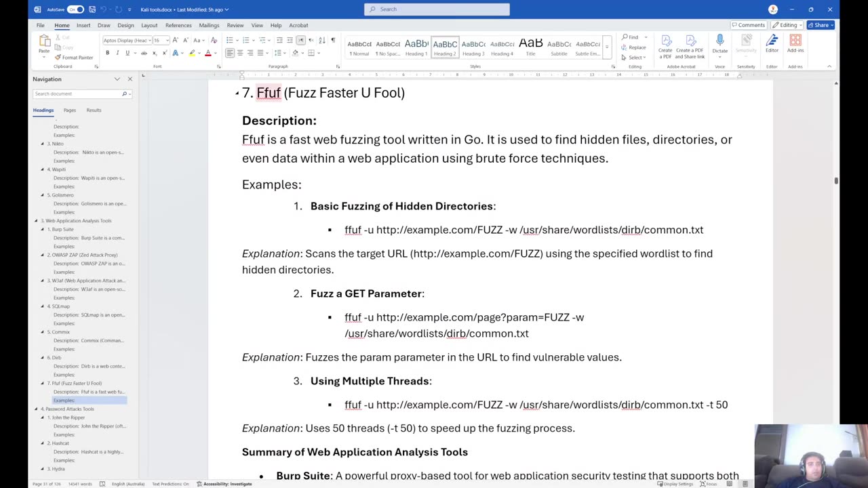This screenshot has height=488, width=868.
Task: Open the Insert ribbon tab
Action: (83, 25)
